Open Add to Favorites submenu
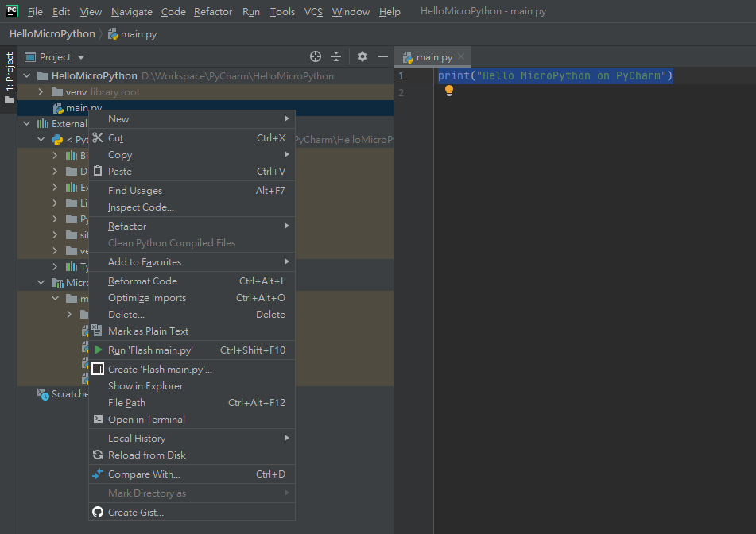756x534 pixels. (x=192, y=261)
